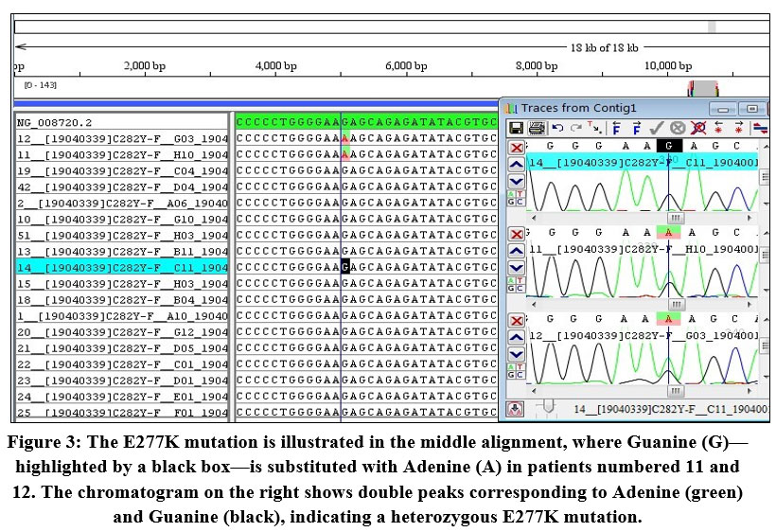Select the NG_008720.2 reference sequence row
Screen dimensions: 776x532
tap(121, 123)
